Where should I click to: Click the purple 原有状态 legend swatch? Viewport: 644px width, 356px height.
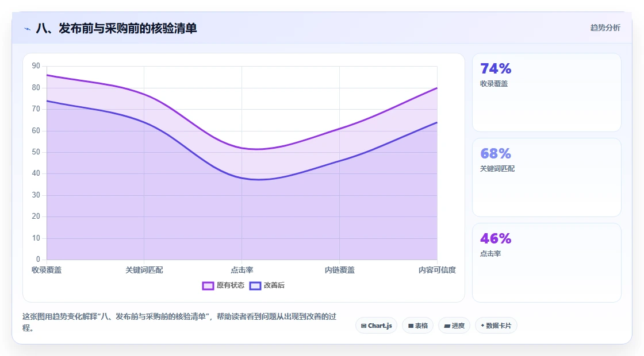208,286
